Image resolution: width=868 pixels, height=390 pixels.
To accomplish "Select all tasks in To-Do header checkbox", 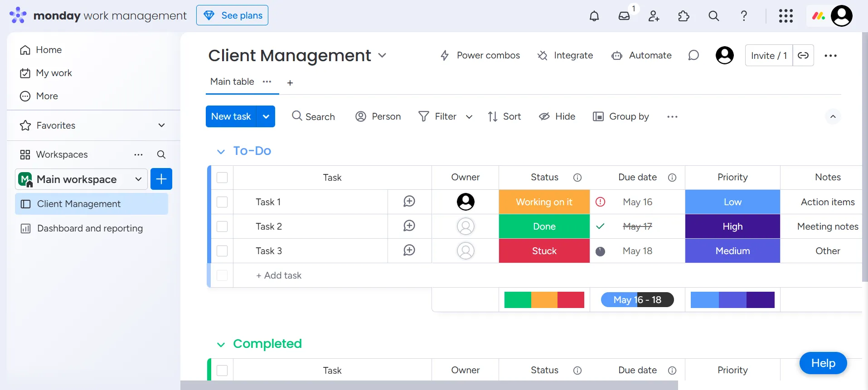I will (222, 178).
